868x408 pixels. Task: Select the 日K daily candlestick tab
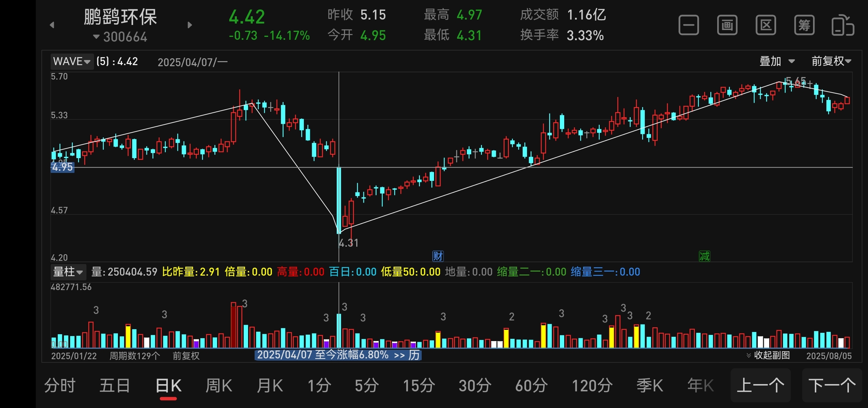(169, 386)
